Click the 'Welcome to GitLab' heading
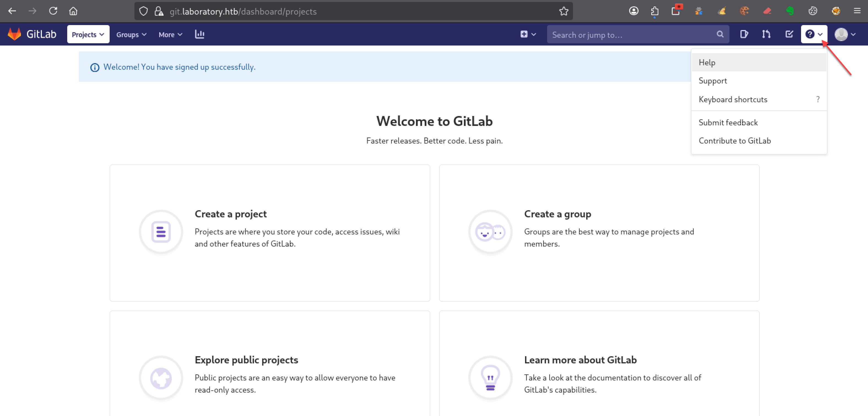Screen dimensions: 868x416 pos(434,121)
